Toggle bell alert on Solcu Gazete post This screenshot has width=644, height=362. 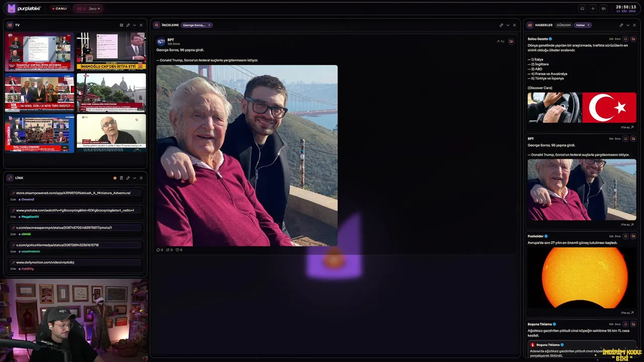pyautogui.click(x=625, y=39)
